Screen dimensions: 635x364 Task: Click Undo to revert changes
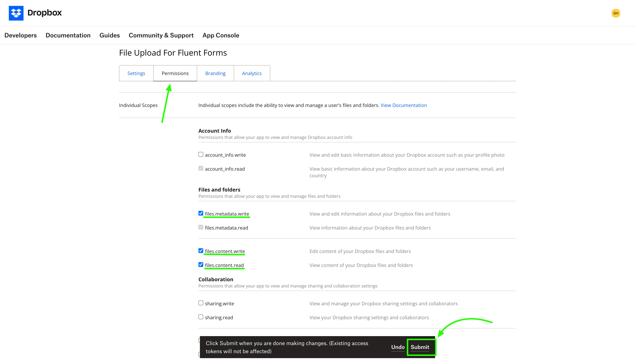[x=398, y=347]
